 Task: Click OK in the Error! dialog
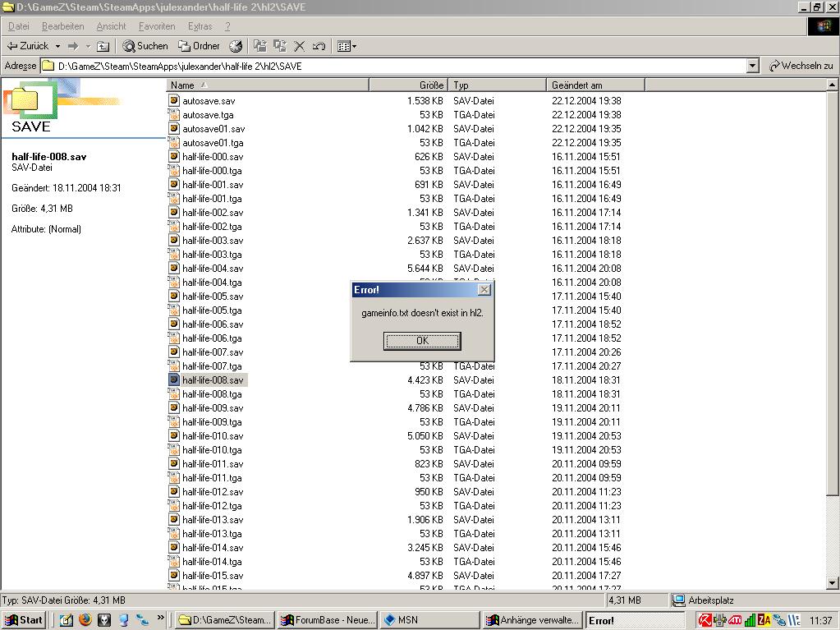(x=422, y=341)
